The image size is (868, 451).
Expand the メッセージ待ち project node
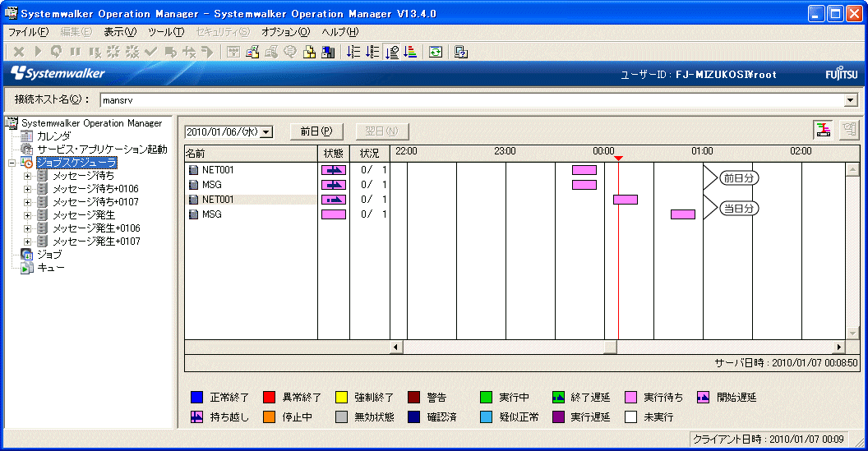[27, 176]
